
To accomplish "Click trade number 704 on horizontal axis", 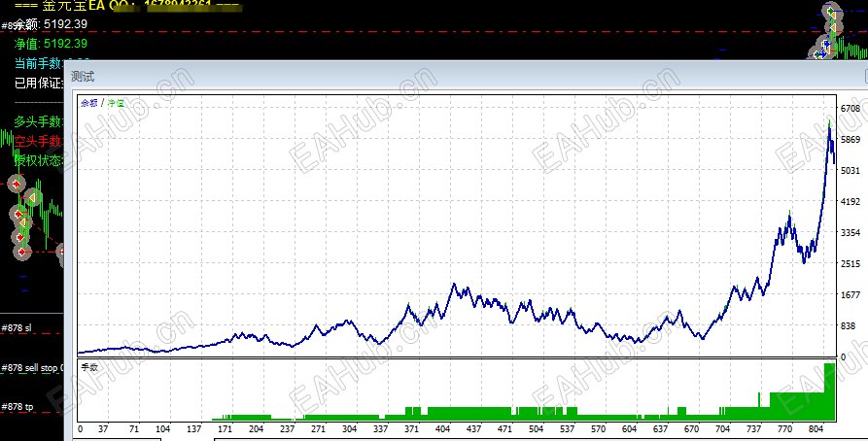I will pyautogui.click(x=722, y=428).
